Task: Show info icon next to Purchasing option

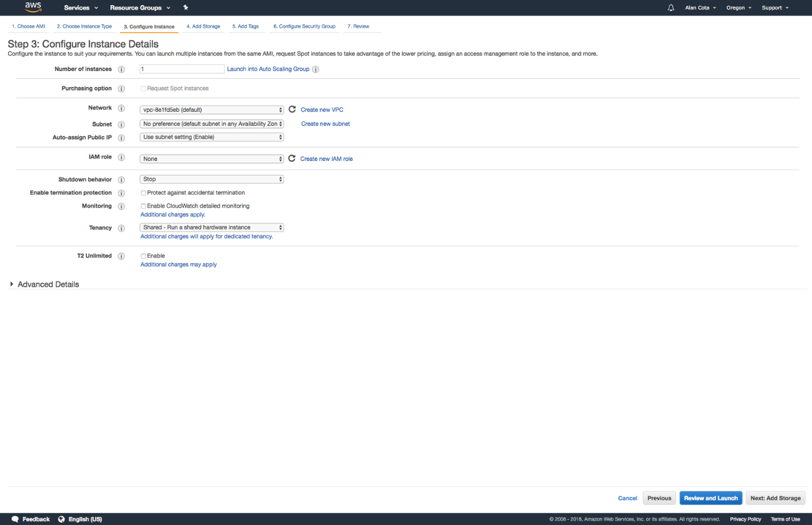Action: (x=121, y=89)
